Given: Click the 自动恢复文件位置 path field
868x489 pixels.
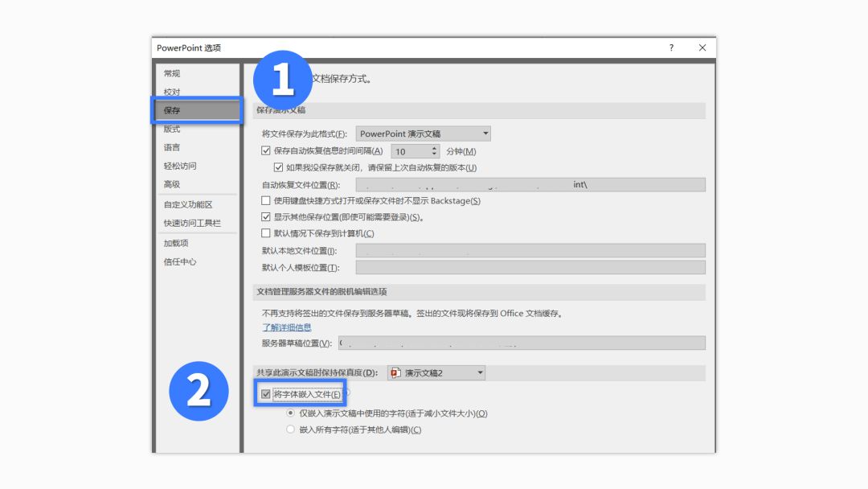Looking at the screenshot, I should [x=530, y=184].
